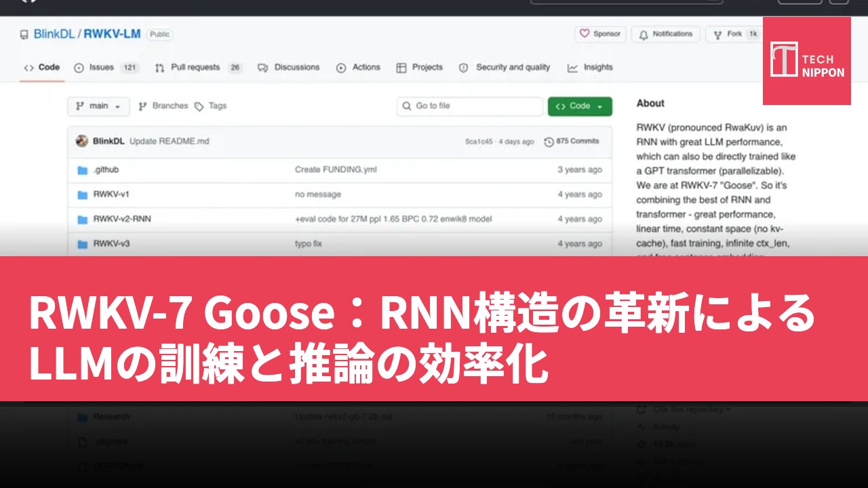Switch to the Code tab
The width and height of the screenshot is (868, 488).
(42, 68)
